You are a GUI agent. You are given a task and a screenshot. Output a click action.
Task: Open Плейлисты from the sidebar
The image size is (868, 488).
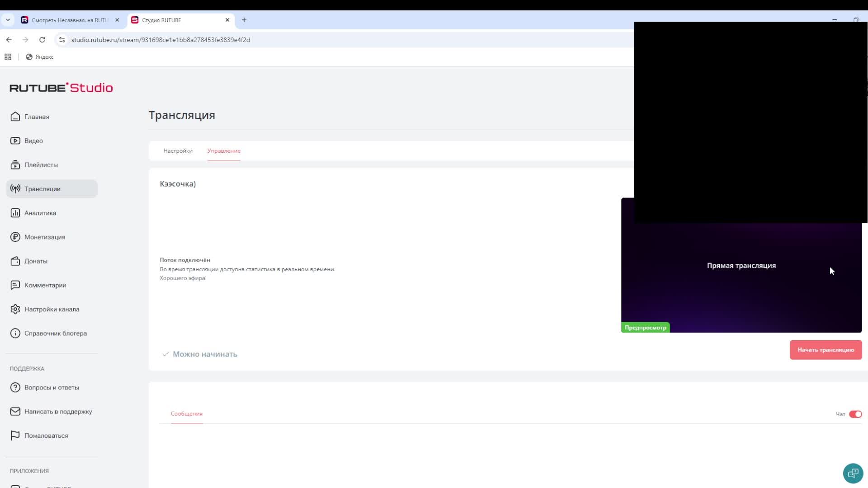(41, 165)
